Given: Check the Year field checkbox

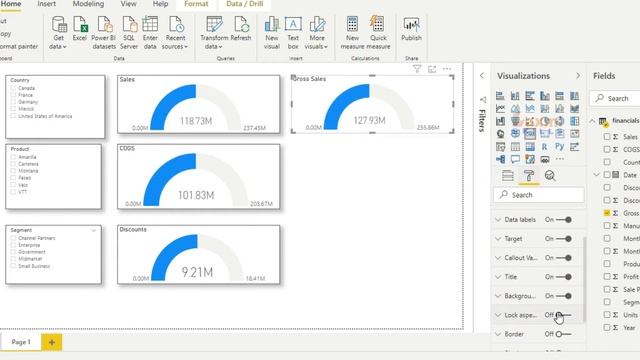Looking at the screenshot, I should 607,327.
